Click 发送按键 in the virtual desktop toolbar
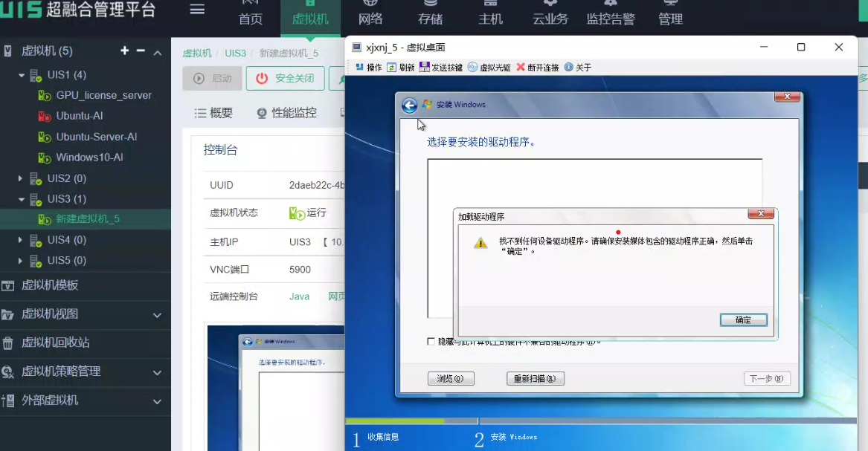Image resolution: width=868 pixels, height=451 pixels. tap(441, 68)
